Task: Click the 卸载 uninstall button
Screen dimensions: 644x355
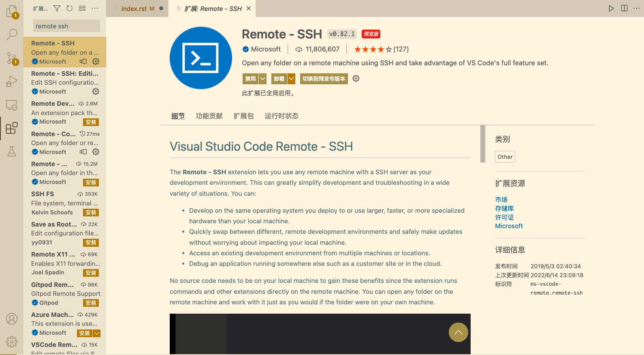Action: point(279,79)
